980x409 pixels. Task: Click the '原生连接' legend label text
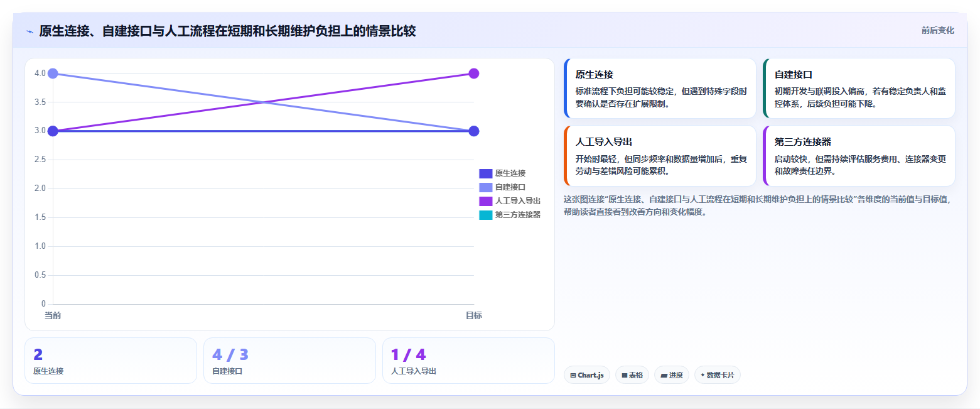(x=510, y=173)
